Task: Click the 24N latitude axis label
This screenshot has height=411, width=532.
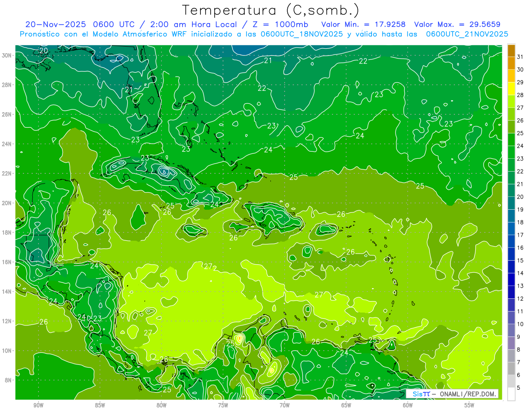Action: [x=7, y=144]
